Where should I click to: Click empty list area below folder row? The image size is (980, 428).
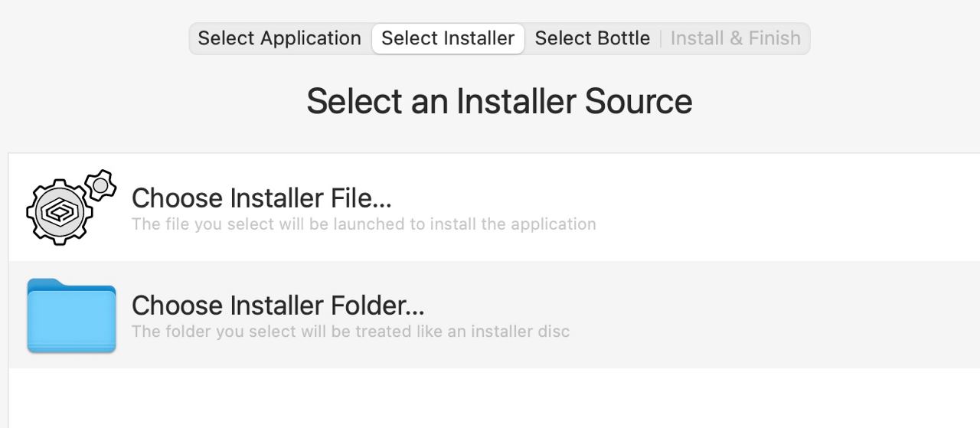pos(494,398)
